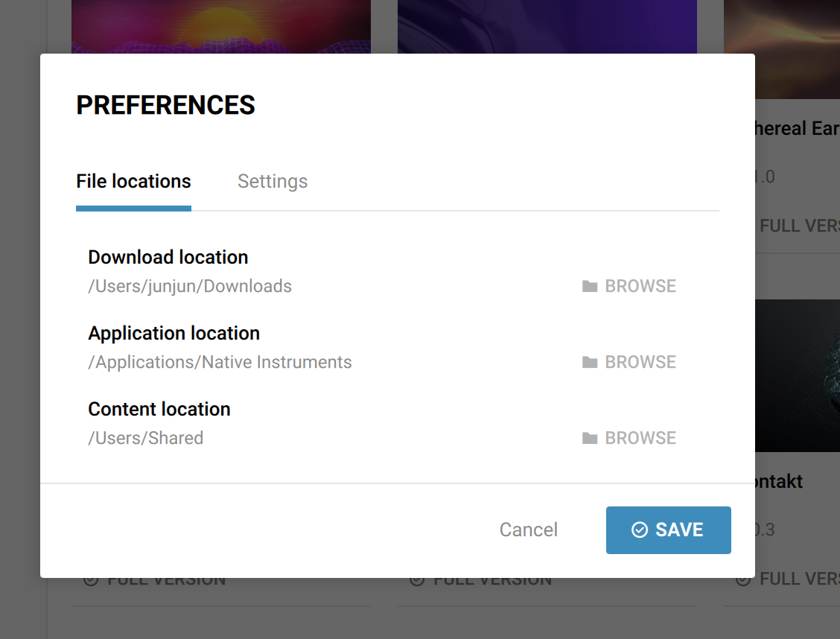Save the preferences with the SAVE button
This screenshot has width=840, height=639.
(x=668, y=530)
